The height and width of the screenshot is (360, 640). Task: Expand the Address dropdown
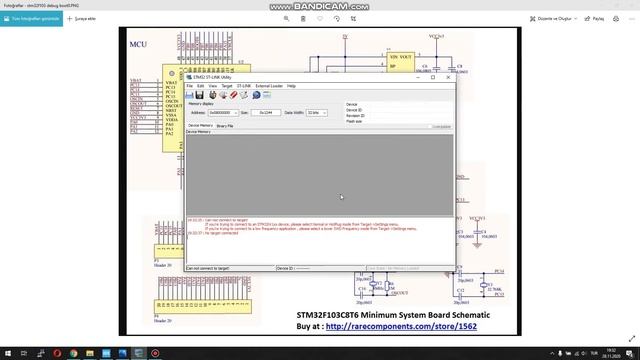point(236,113)
